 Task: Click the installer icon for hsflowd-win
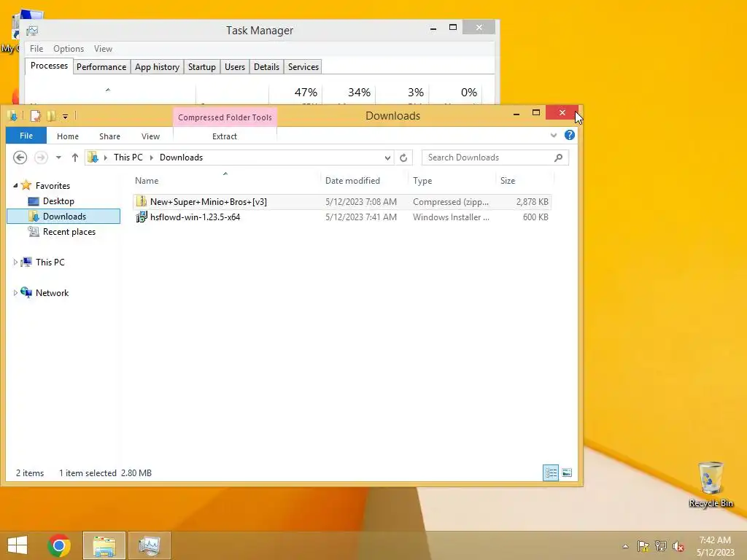(141, 217)
